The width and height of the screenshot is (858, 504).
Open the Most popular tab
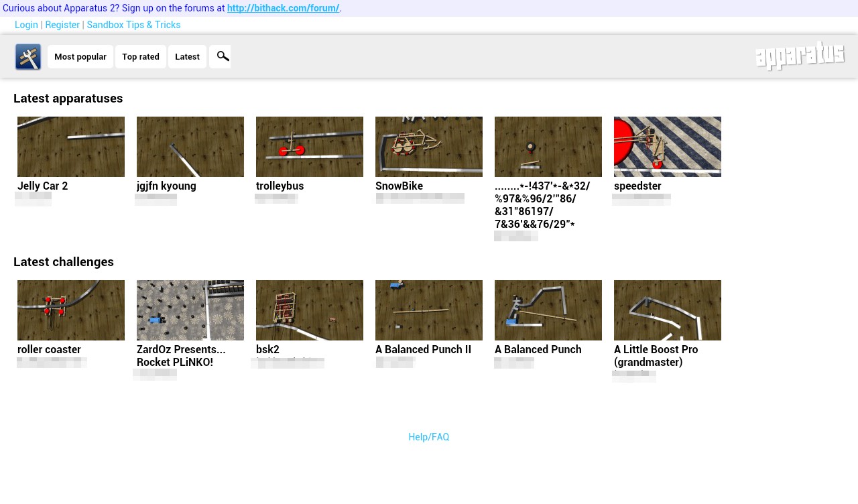[x=80, y=57]
